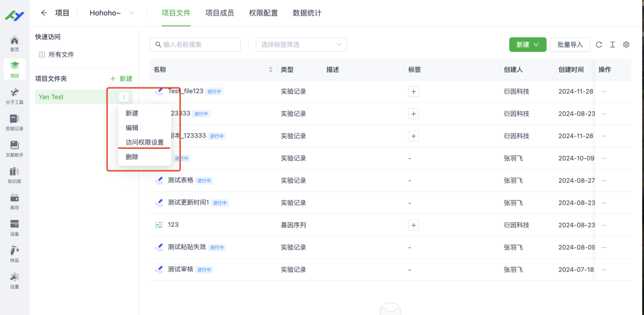644x315 pixels.
Task: Open the 实验记录 sidebar icon
Action: (x=14, y=122)
